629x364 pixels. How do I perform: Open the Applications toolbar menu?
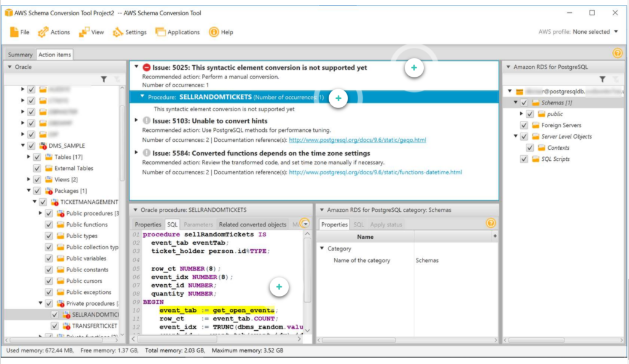(178, 32)
